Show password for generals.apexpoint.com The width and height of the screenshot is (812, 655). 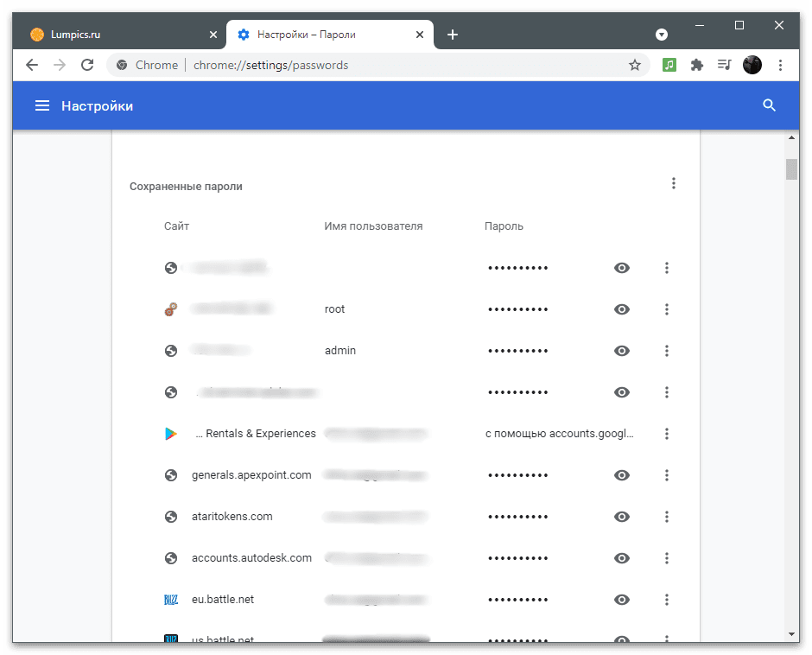pos(621,475)
